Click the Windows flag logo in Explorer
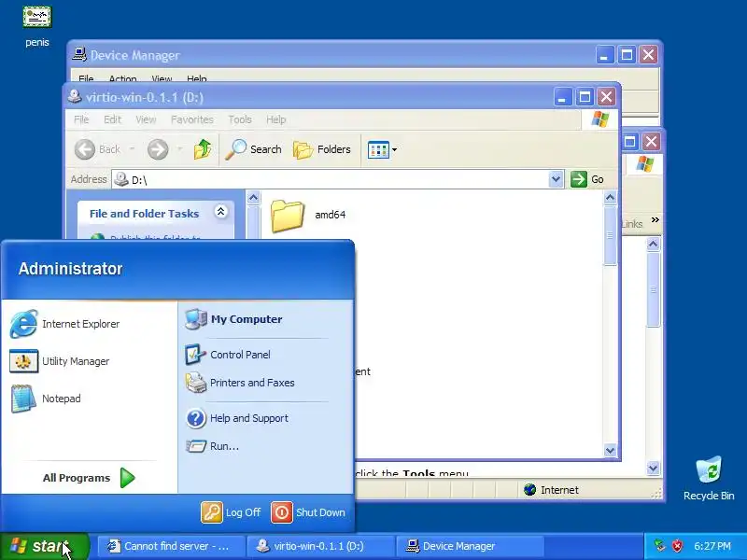 599,119
